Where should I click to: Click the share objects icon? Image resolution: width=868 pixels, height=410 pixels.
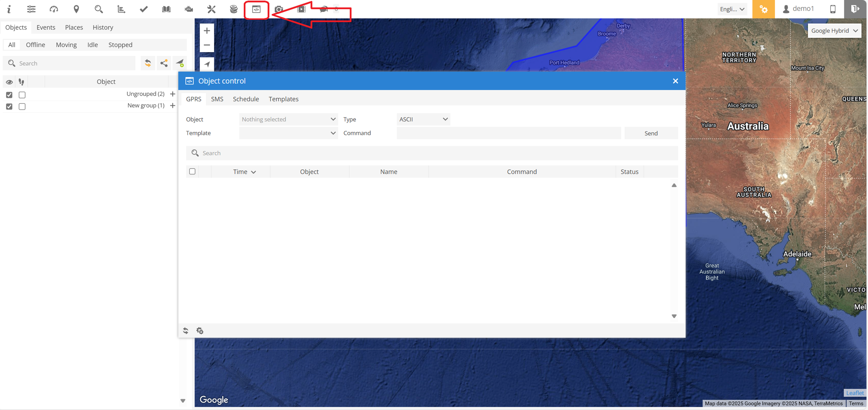click(x=164, y=63)
